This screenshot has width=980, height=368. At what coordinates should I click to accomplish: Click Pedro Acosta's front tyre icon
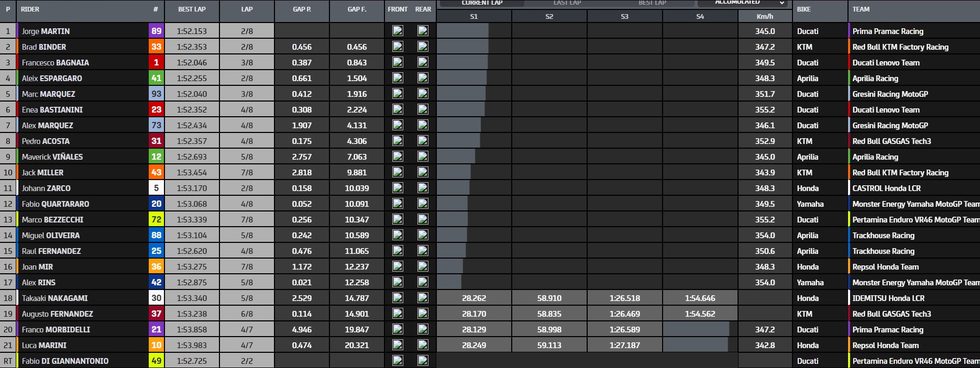(398, 141)
